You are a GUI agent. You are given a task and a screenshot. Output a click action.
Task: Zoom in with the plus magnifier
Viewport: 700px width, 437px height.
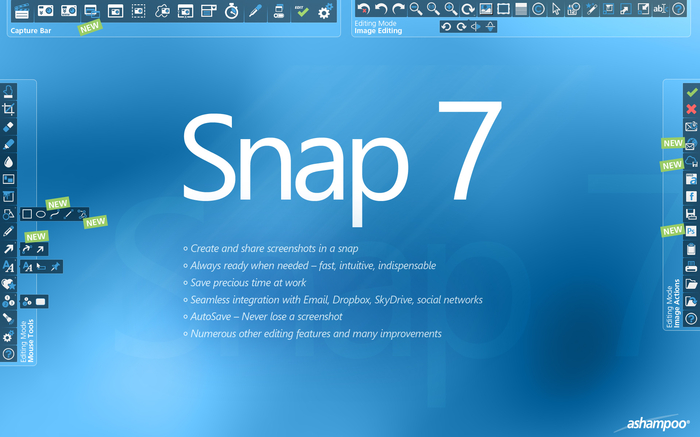(451, 9)
